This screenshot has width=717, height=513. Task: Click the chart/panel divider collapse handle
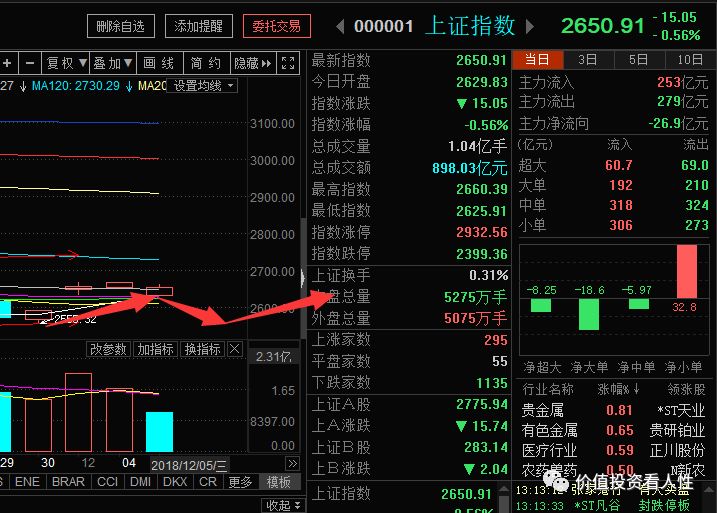click(x=302, y=278)
